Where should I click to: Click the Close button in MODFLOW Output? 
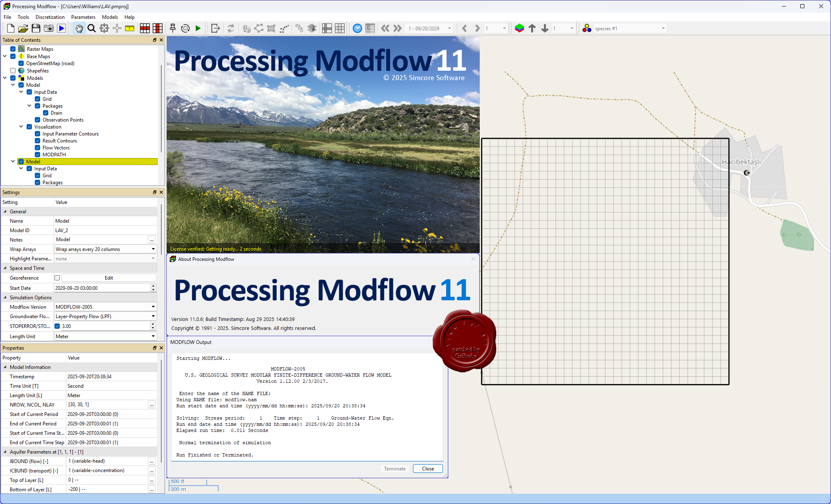[428, 469]
